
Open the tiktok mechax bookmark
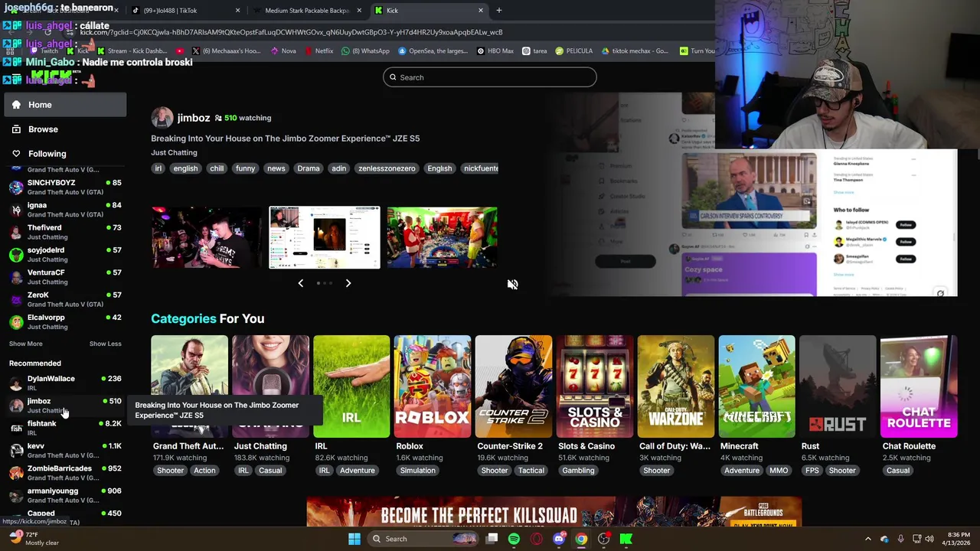pyautogui.click(x=635, y=51)
